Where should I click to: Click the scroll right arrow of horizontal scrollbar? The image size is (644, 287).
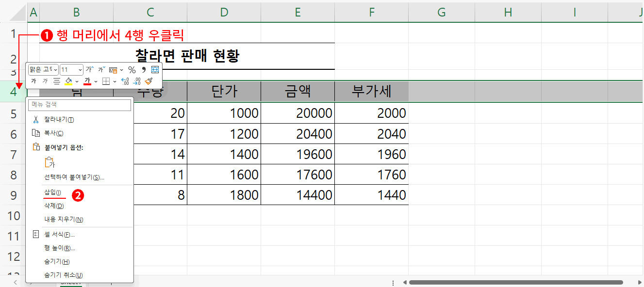click(639, 282)
